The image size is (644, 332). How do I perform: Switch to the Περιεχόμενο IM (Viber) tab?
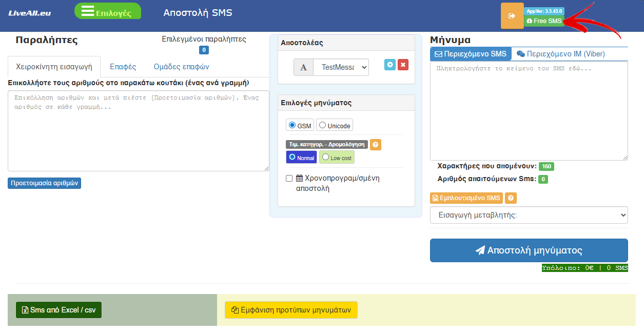point(560,54)
